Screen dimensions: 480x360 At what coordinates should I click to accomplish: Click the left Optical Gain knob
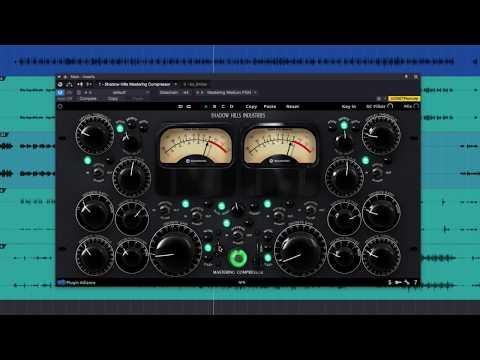coord(132,177)
